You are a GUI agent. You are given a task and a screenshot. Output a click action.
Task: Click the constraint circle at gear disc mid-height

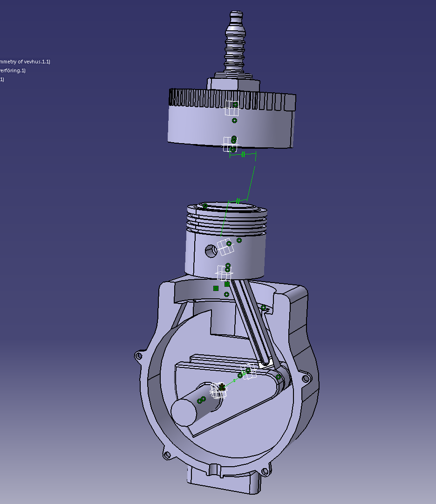tap(234, 121)
